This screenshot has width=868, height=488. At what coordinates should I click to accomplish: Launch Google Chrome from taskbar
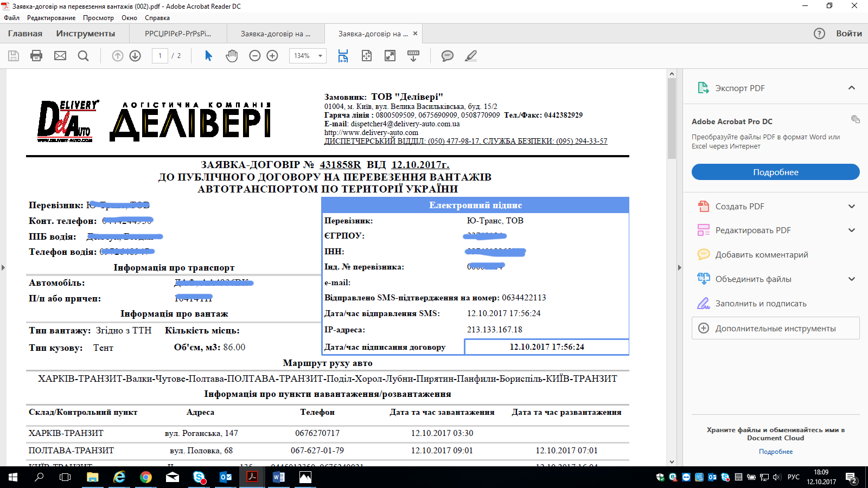(145, 477)
